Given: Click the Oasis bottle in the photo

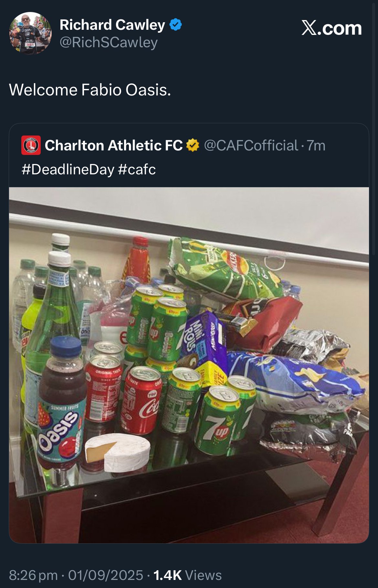Looking at the screenshot, I should pyautogui.click(x=61, y=404).
